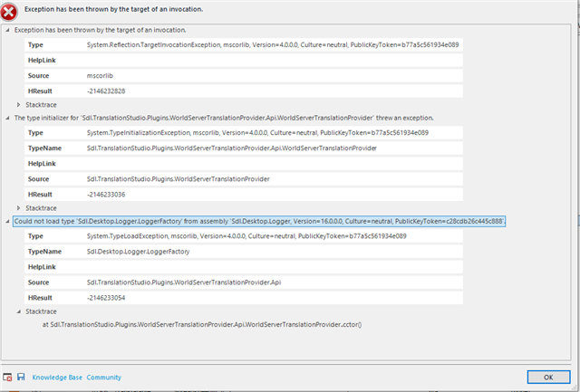
Task: Select System.Reflection.TargetInvocationException type value
Action: click(273, 44)
